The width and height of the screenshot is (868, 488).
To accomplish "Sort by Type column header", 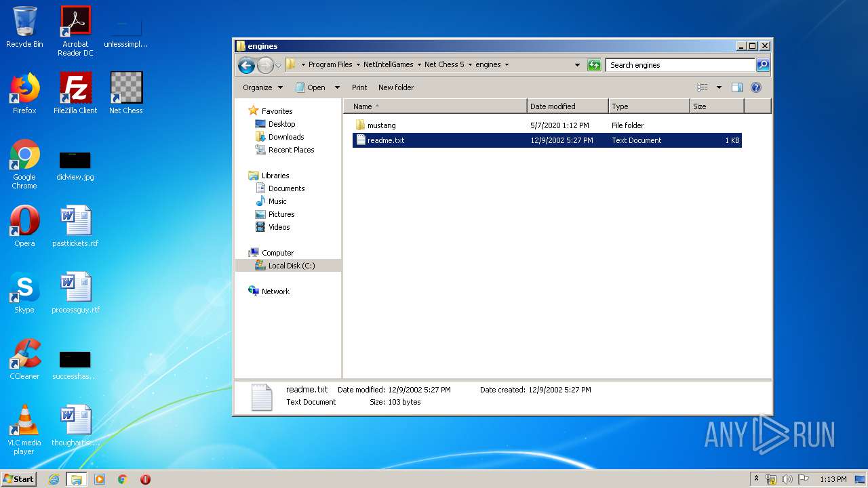I will 649,106.
